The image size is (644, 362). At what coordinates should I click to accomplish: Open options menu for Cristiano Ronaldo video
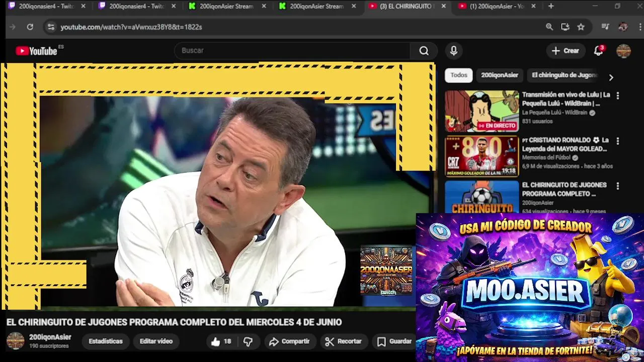pos(618,141)
